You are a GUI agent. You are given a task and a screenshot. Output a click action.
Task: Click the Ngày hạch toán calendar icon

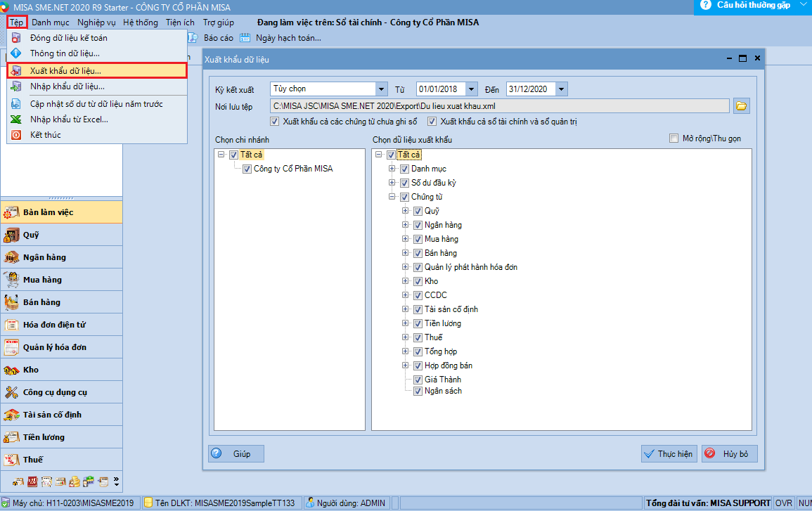(245, 38)
